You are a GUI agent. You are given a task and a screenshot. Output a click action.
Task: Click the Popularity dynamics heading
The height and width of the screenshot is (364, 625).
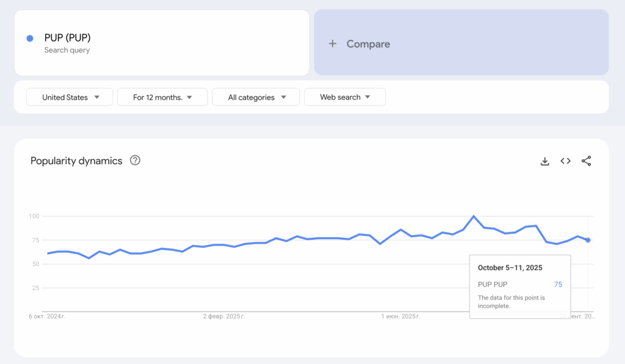click(x=76, y=161)
